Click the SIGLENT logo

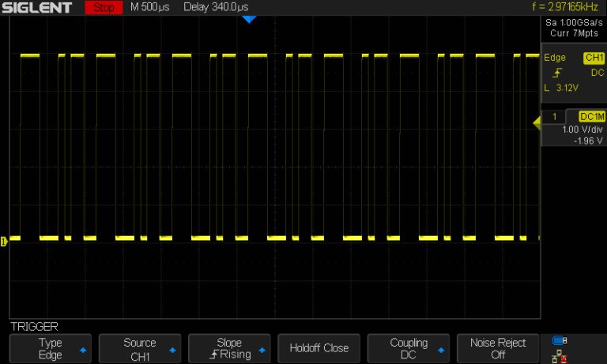[36, 8]
